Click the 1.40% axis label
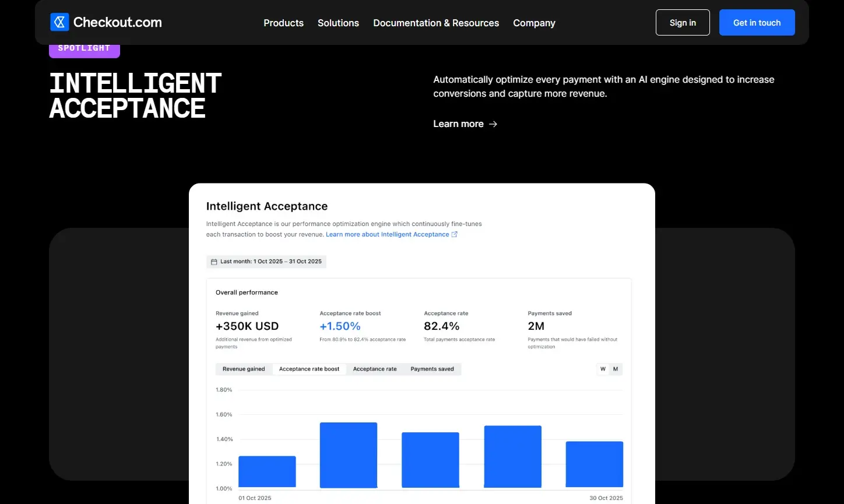 (224, 439)
